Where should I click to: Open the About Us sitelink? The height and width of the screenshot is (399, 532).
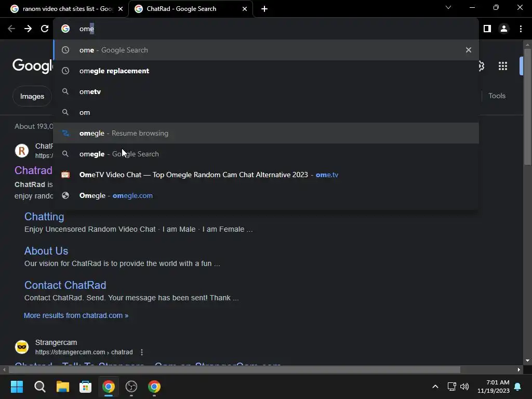point(46,251)
